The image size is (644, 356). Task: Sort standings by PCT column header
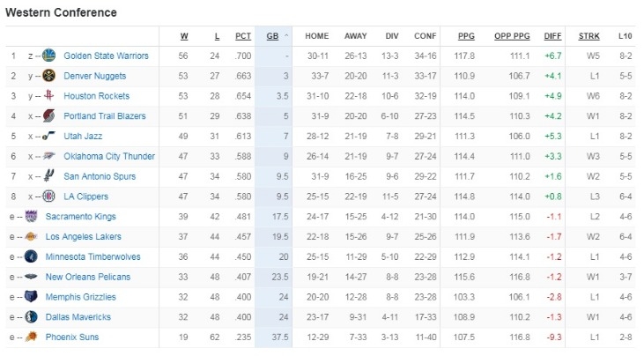click(243, 36)
